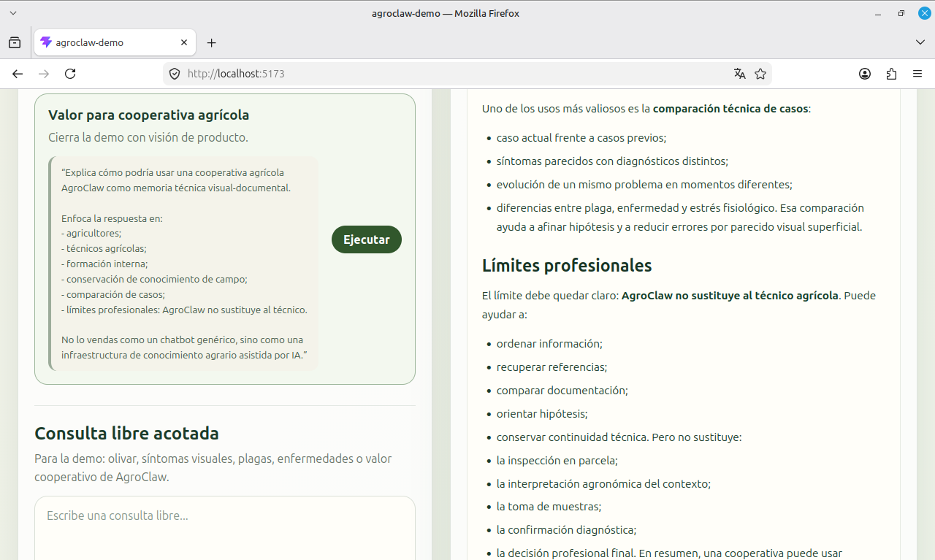935x560 pixels.
Task: Open the window menu chevron in the title bar
Action: (x=13, y=13)
